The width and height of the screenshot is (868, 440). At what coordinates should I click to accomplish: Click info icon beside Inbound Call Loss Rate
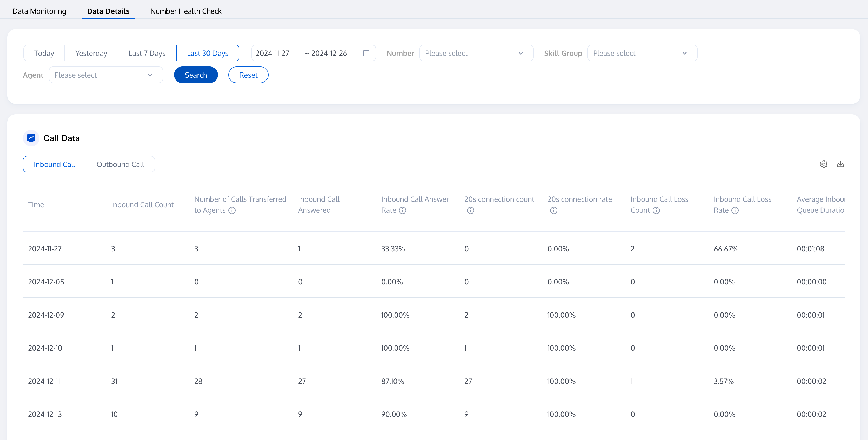[x=735, y=210]
